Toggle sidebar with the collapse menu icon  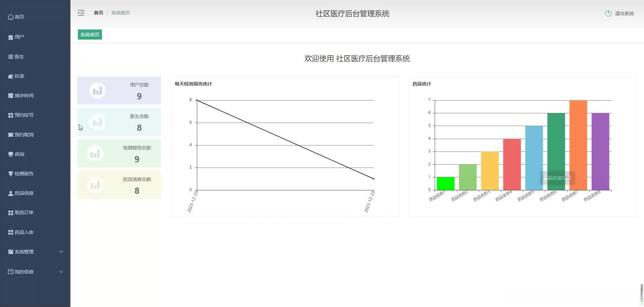pos(81,13)
